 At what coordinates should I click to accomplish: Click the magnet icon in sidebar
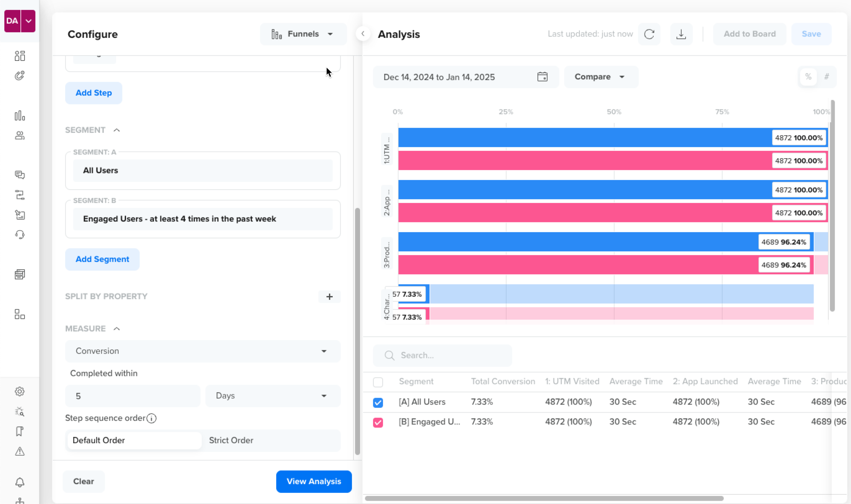click(x=20, y=75)
